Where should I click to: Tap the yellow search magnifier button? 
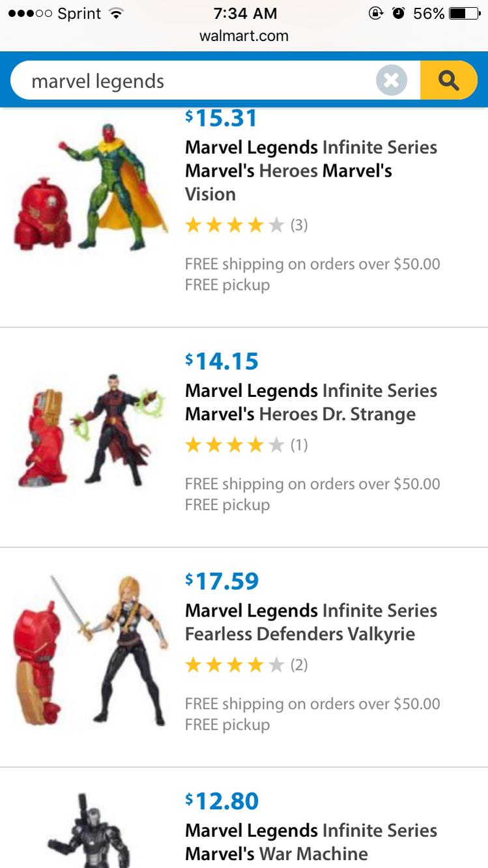click(x=449, y=80)
